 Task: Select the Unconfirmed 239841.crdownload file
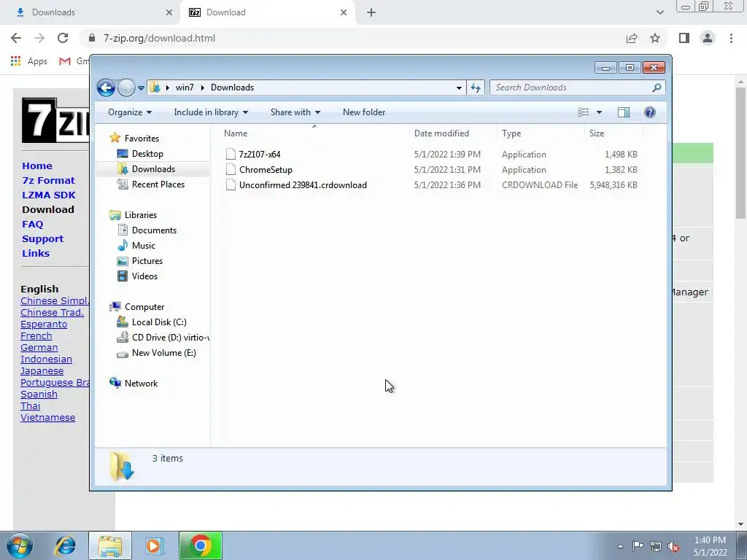[303, 185]
